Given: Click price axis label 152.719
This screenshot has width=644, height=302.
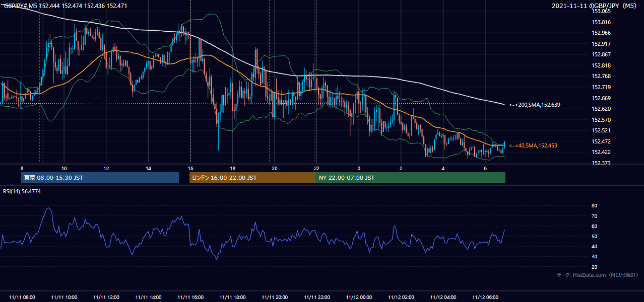Looking at the screenshot, I should (601, 87).
